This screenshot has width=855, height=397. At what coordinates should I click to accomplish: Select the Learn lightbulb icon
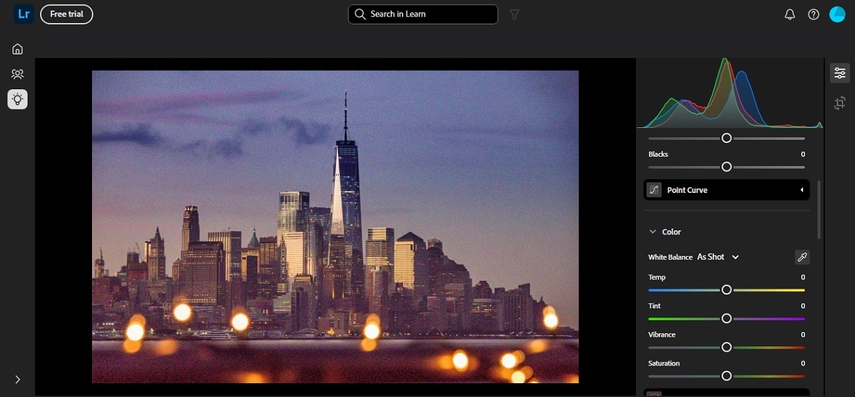point(17,99)
